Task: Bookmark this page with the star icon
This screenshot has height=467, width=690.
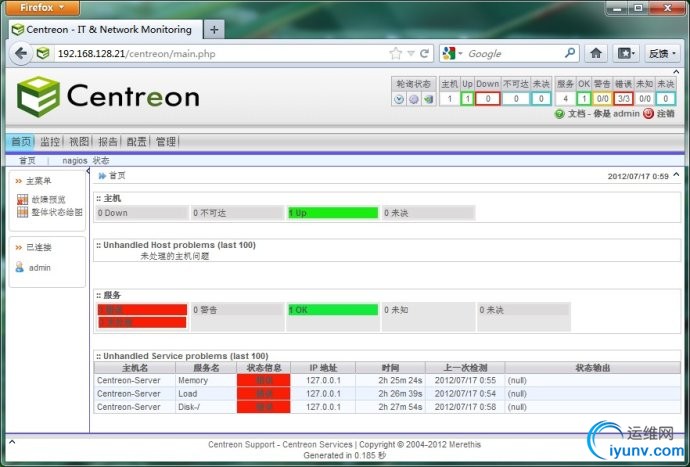Action: point(396,54)
